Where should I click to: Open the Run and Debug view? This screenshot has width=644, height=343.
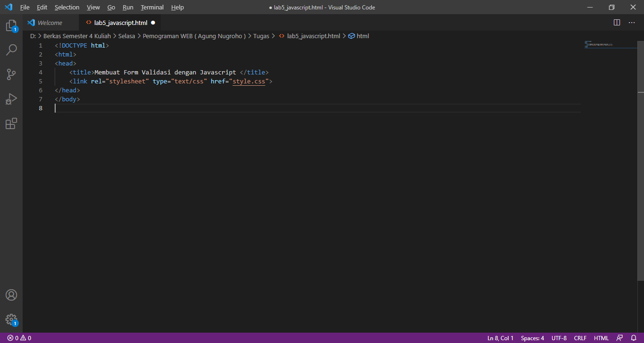[11, 98]
